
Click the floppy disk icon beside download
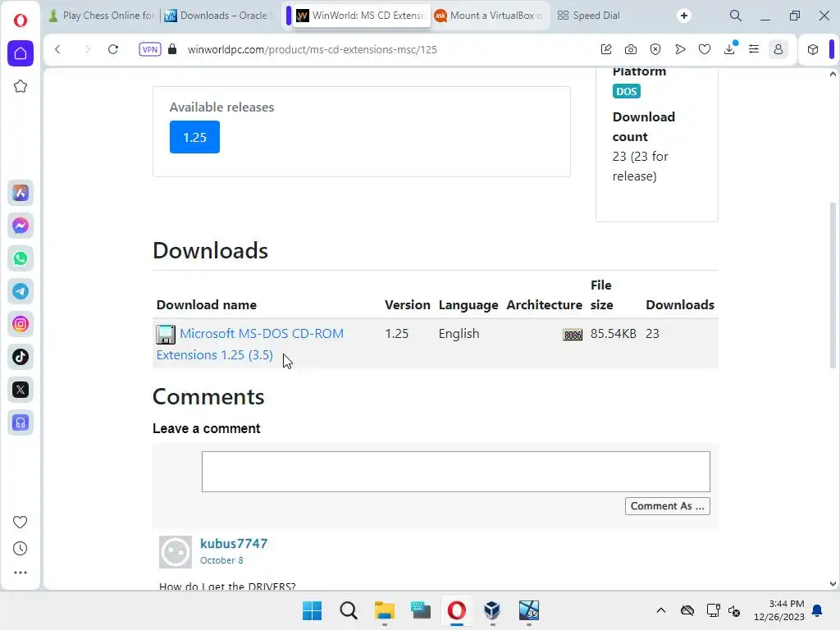click(x=166, y=335)
